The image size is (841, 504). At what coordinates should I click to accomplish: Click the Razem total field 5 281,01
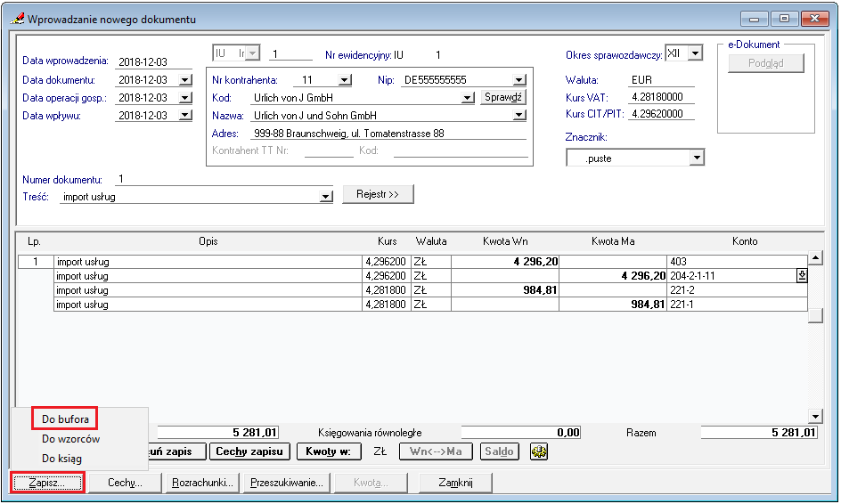pyautogui.click(x=759, y=432)
